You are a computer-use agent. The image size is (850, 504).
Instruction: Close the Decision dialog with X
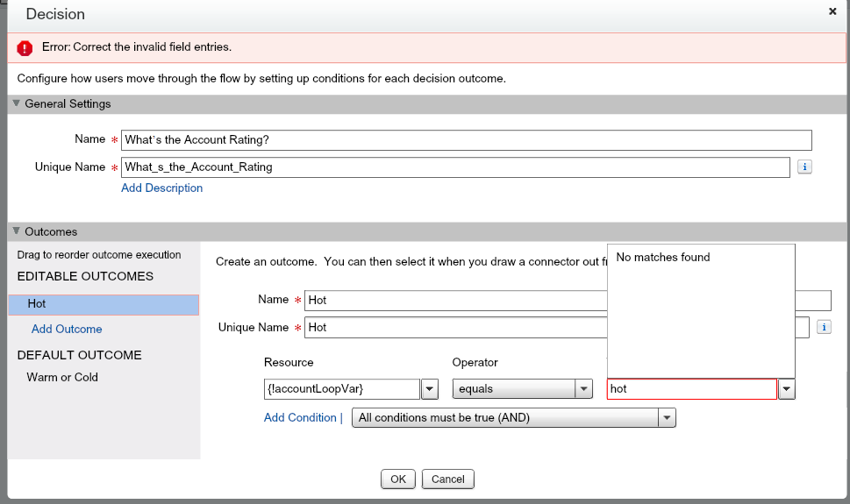832,11
